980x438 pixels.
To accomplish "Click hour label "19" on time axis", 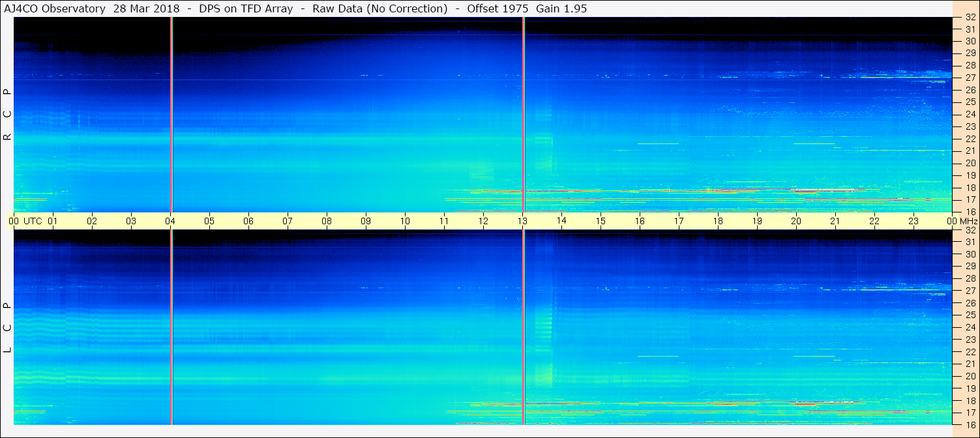I will coord(757,221).
